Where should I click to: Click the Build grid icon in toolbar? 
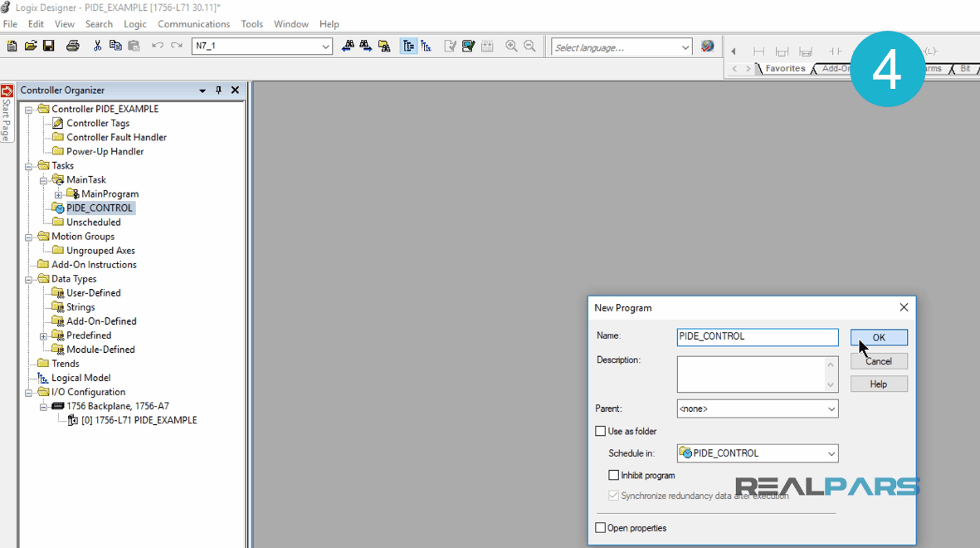tap(487, 46)
